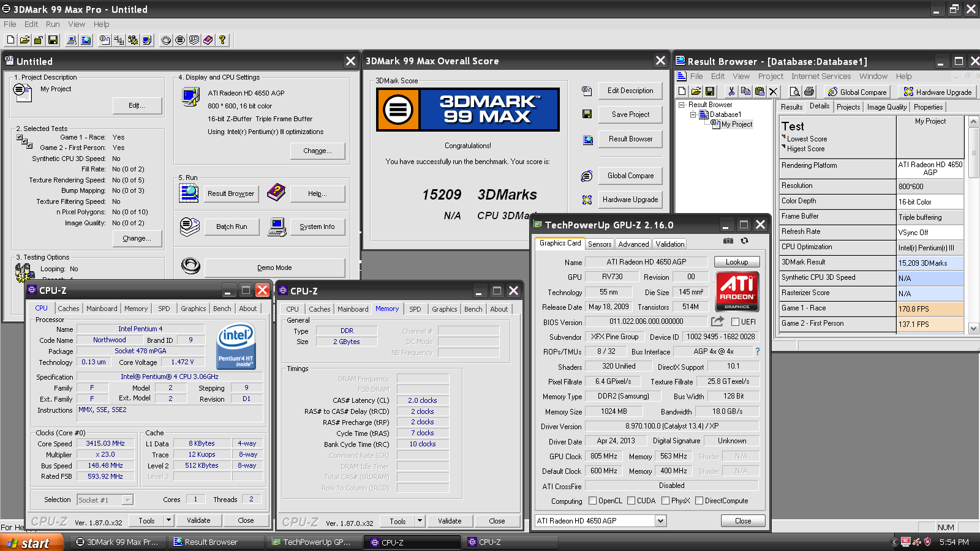
Task: Click GPU-Z screenshot camera icon
Action: (x=728, y=241)
